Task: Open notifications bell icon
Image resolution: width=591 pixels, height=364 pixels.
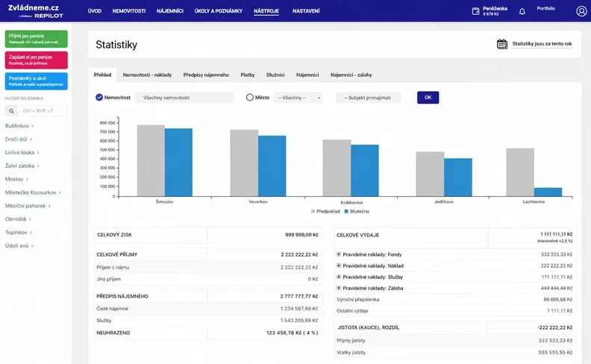Action: (522, 11)
